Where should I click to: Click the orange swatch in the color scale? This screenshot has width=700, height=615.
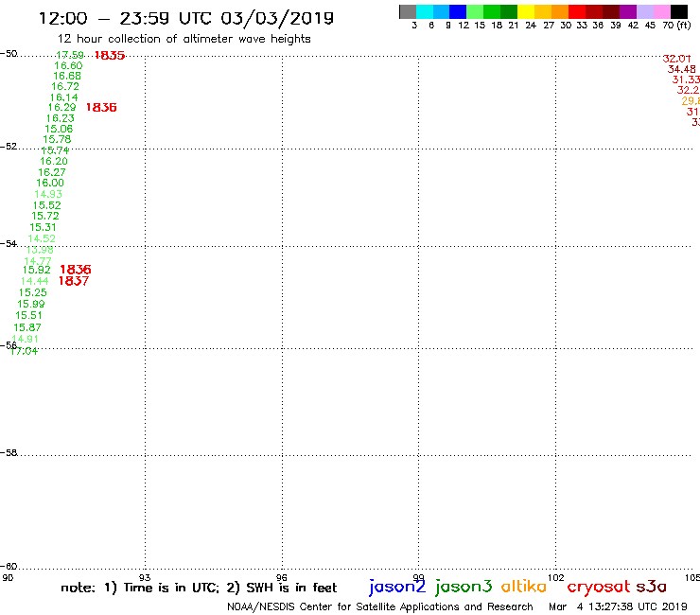[560, 11]
